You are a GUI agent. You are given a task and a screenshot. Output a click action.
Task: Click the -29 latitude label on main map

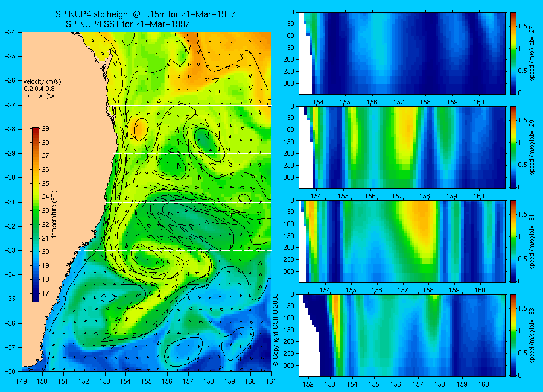tap(10, 153)
